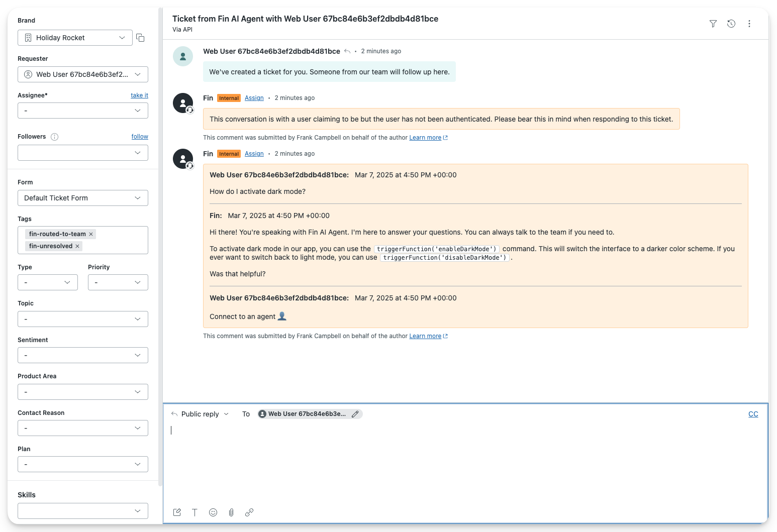Expand the Brand dropdown showing Holiday Rocket
Viewport: 777px width, 532px height.
pos(75,38)
